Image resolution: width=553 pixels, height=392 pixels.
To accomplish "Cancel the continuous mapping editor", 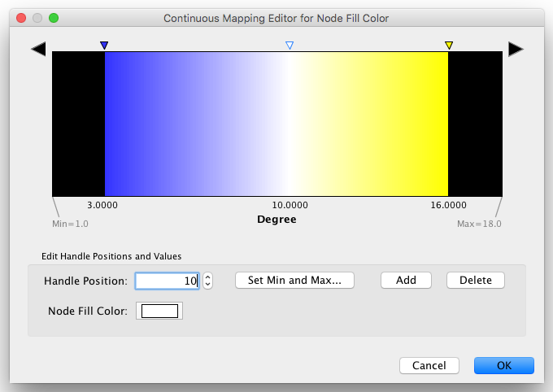I will point(429,366).
